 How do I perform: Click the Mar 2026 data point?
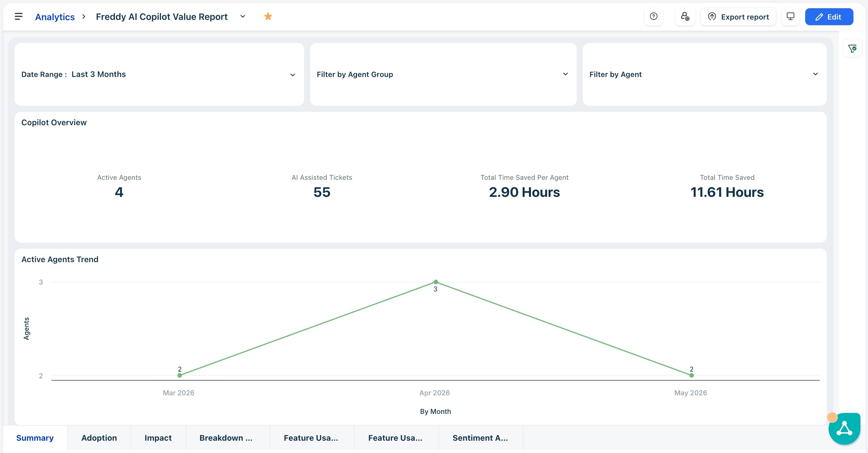pyautogui.click(x=180, y=375)
